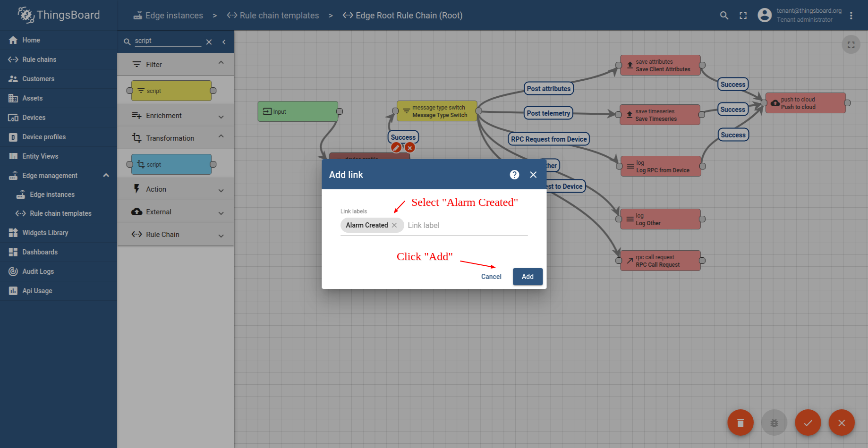Open Customers in sidebar

pos(59,79)
